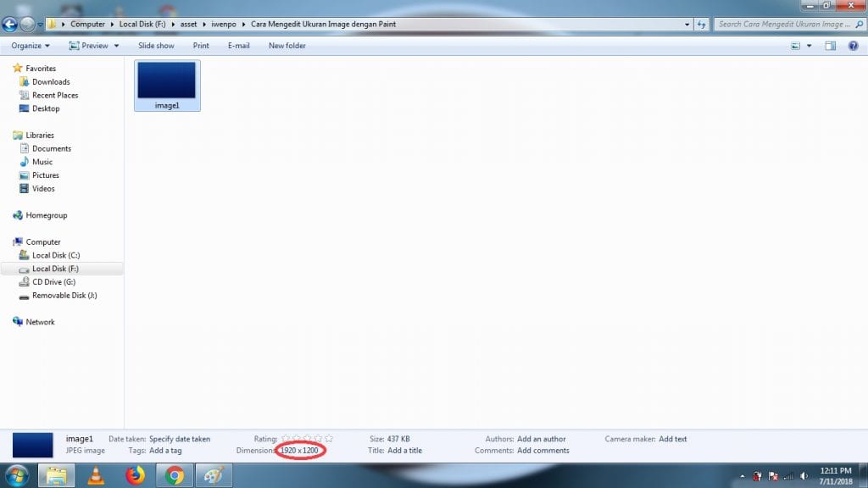868x488 pixels.
Task: Refresh the folder with the refresh icon
Action: coord(701,25)
